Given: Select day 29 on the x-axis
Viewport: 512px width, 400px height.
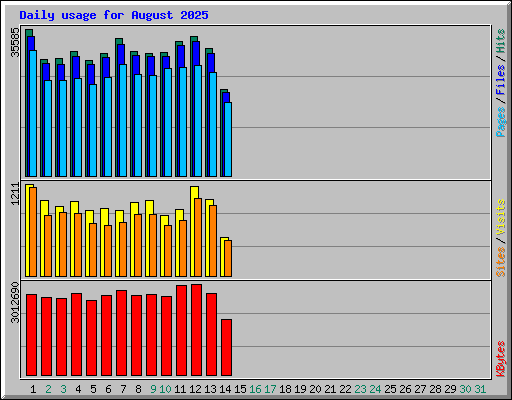Looking at the screenshot, I should [450, 389].
